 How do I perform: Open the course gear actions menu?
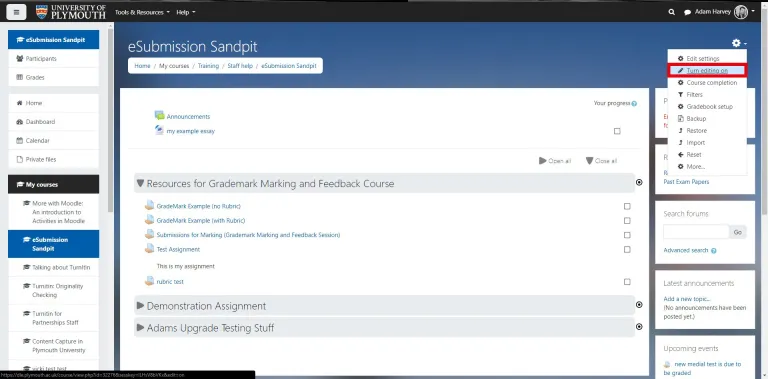click(x=739, y=43)
